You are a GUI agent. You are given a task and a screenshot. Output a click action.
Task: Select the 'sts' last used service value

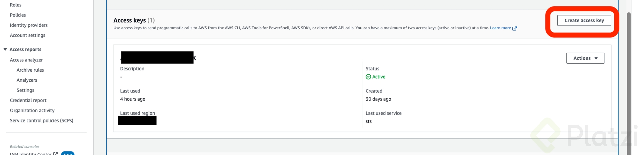click(x=369, y=121)
